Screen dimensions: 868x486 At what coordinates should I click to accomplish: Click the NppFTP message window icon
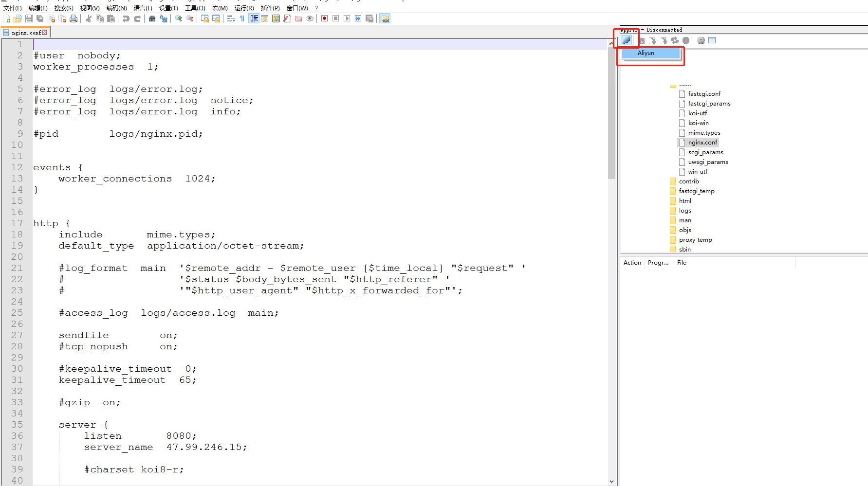click(712, 40)
